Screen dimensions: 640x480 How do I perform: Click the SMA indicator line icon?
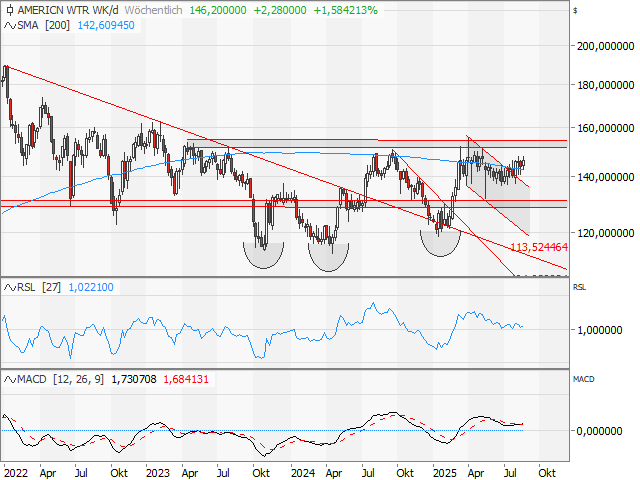9,26
